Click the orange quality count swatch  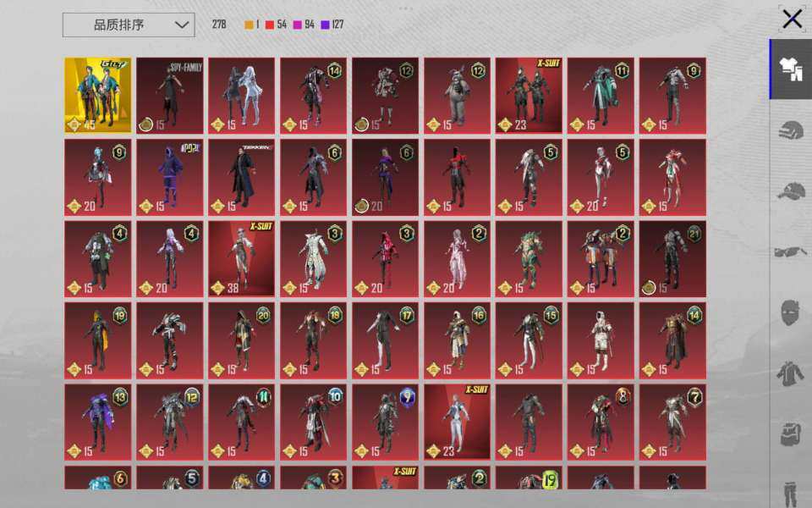pos(249,25)
